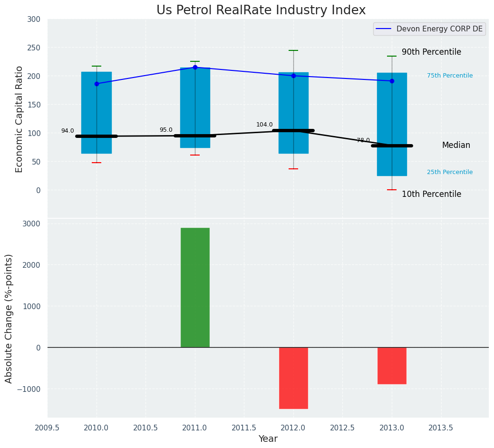Click the Year x-axis label
This screenshot has width=494, height=448.
(x=268, y=439)
